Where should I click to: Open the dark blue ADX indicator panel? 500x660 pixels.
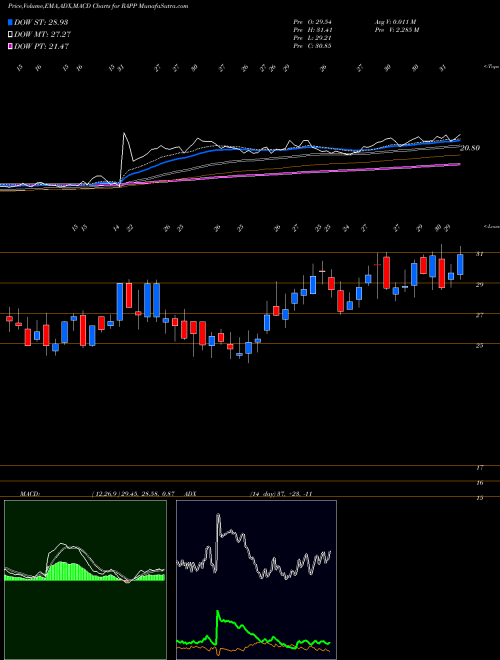(x=256, y=580)
